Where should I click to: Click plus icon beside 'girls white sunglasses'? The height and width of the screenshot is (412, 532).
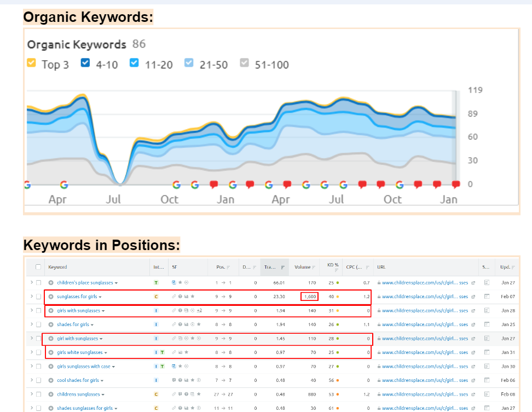(51, 352)
